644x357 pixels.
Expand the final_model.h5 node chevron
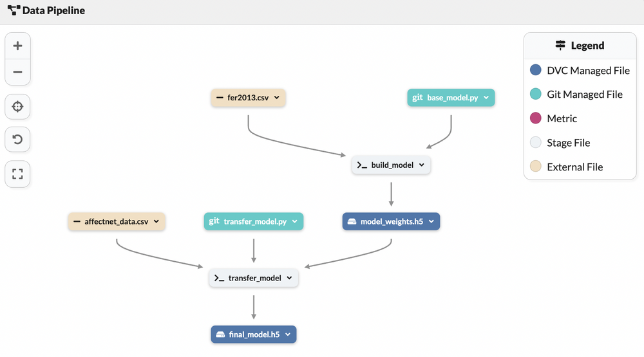(287, 335)
